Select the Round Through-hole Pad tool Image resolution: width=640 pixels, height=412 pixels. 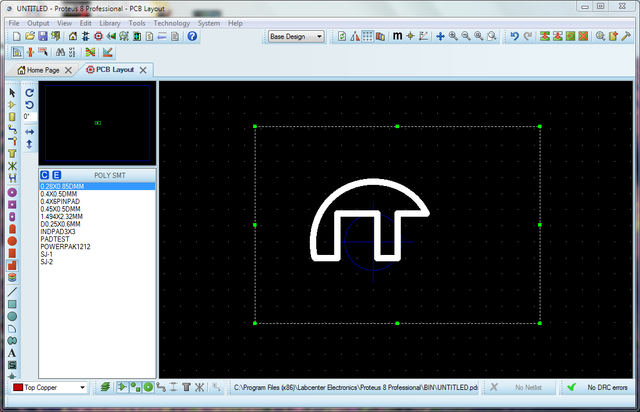pyautogui.click(x=12, y=192)
